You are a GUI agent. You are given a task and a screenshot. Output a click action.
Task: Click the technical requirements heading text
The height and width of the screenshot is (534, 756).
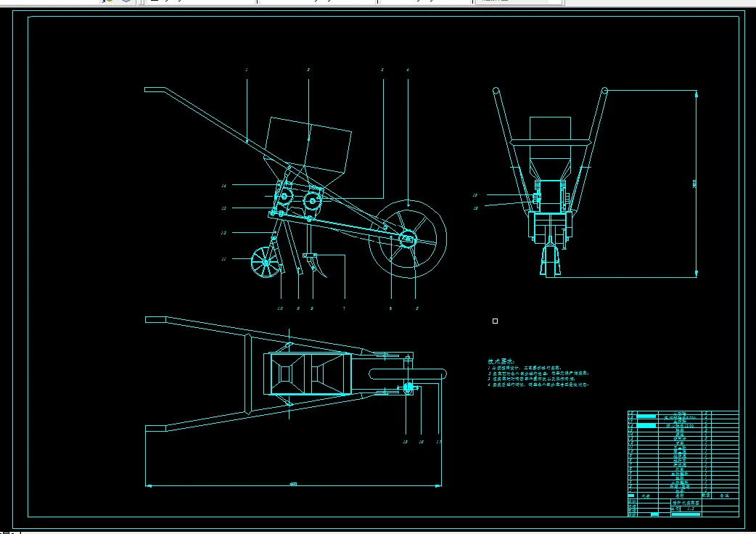(x=501, y=361)
